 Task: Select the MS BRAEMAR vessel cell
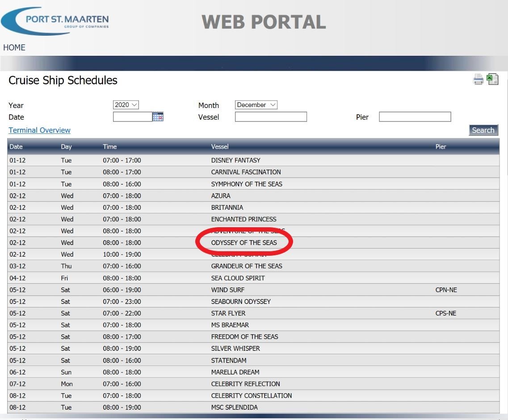pos(230,325)
